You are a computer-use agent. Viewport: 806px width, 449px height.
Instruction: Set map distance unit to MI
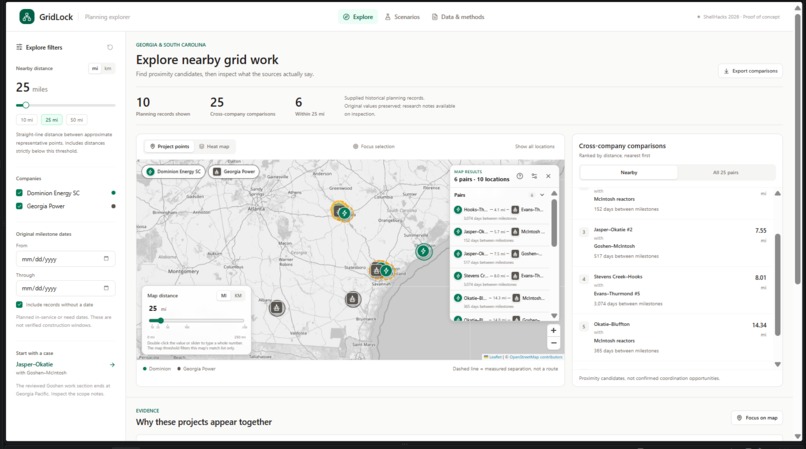click(x=224, y=296)
